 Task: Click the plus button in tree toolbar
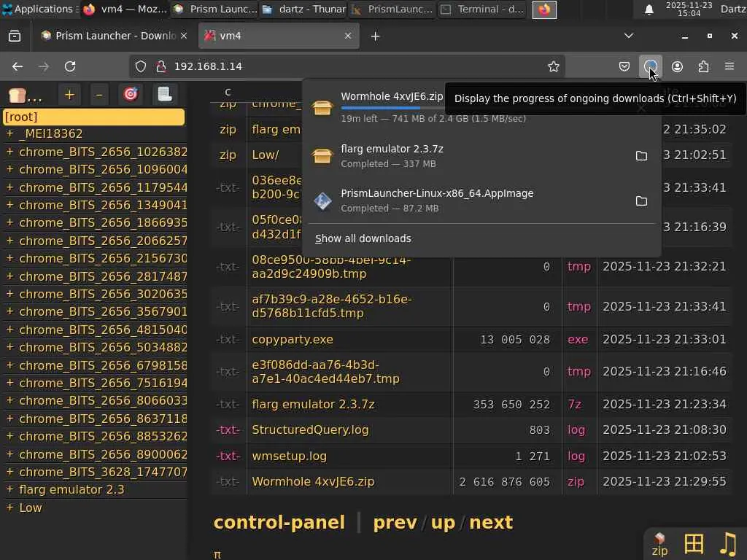click(69, 95)
